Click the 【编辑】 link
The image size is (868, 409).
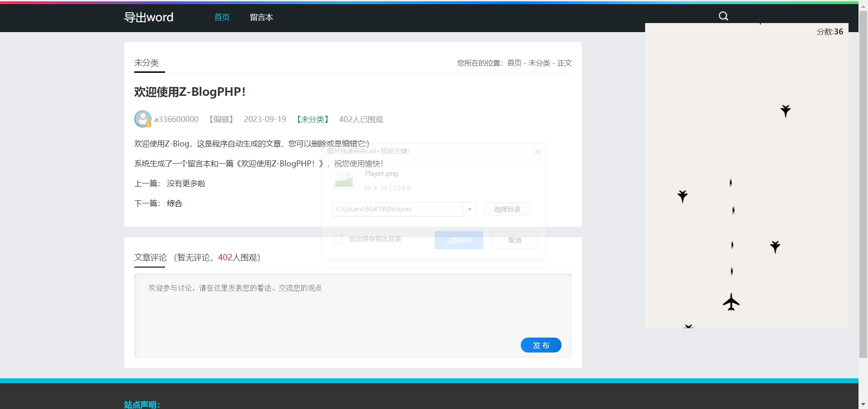pyautogui.click(x=221, y=119)
